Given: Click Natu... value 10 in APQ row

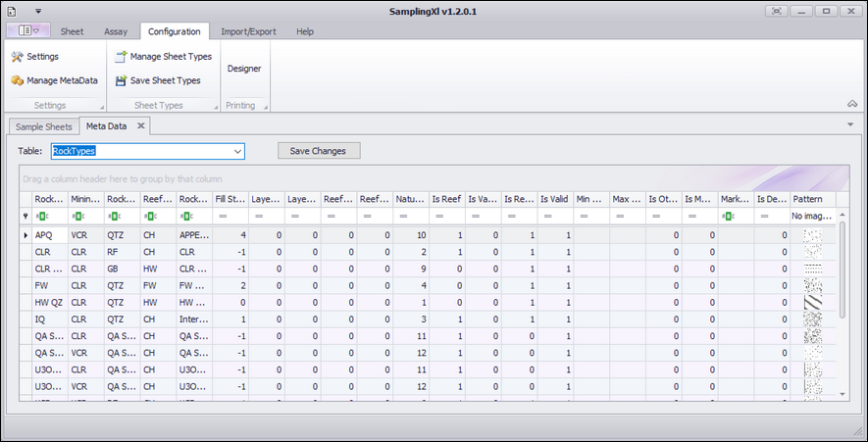Looking at the screenshot, I should (x=411, y=235).
